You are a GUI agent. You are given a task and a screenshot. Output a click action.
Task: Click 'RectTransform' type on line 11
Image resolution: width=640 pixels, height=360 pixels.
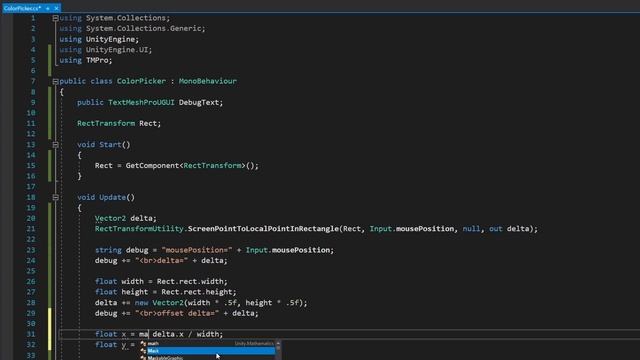click(106, 123)
